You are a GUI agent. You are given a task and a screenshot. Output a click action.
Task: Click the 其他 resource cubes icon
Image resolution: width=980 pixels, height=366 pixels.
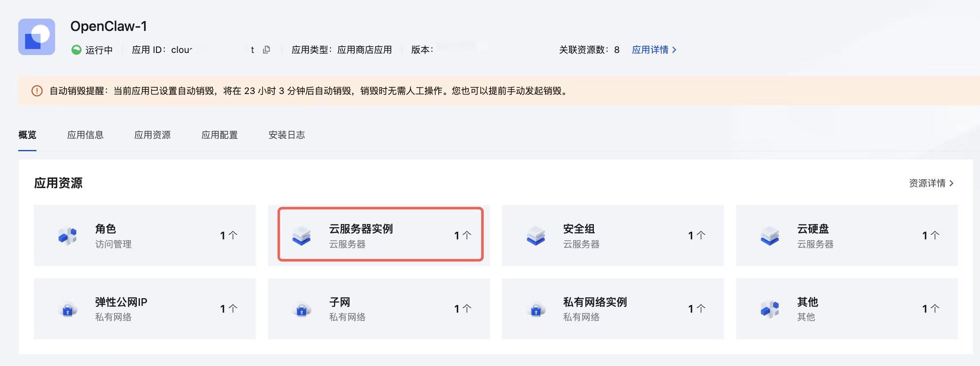point(770,309)
